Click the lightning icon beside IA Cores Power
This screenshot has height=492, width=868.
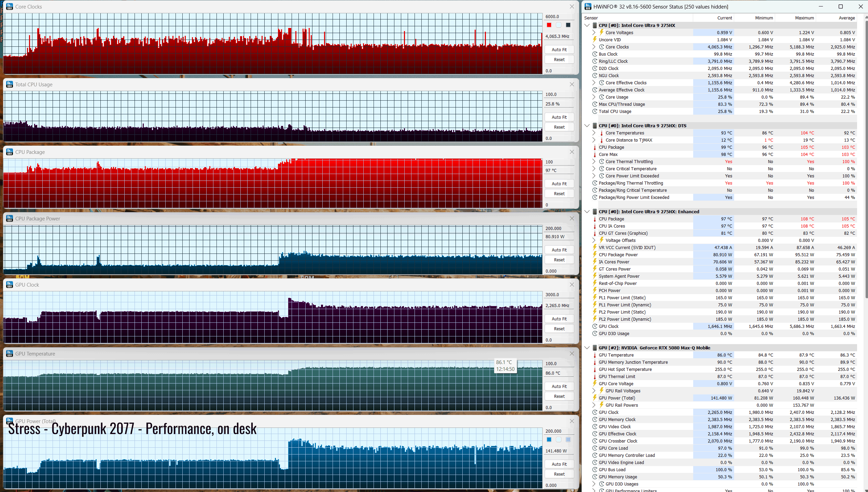[594, 262]
